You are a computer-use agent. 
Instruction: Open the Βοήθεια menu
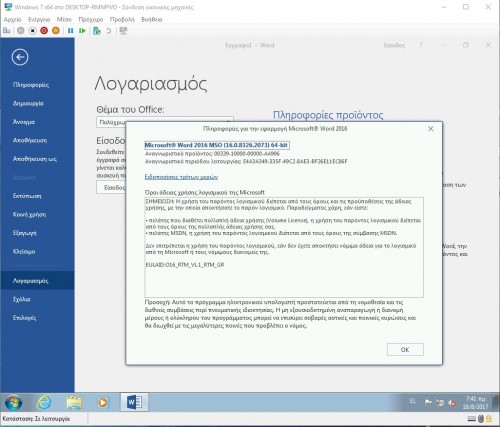(x=152, y=20)
